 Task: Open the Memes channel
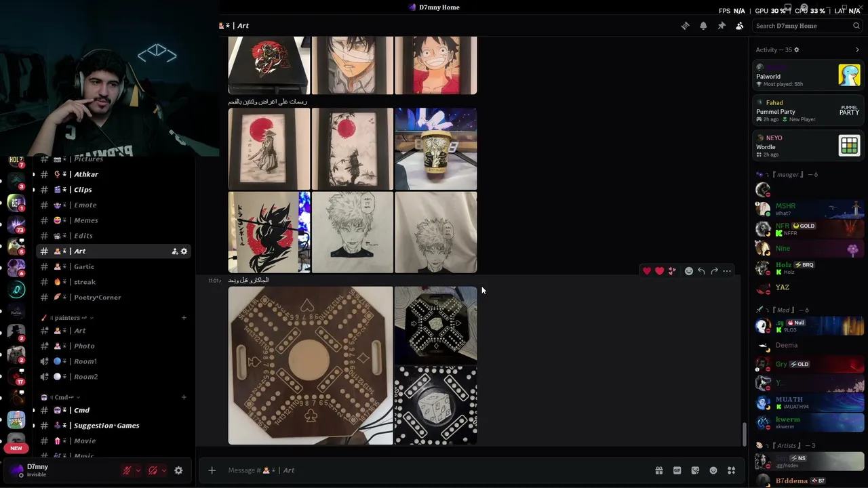click(113, 220)
